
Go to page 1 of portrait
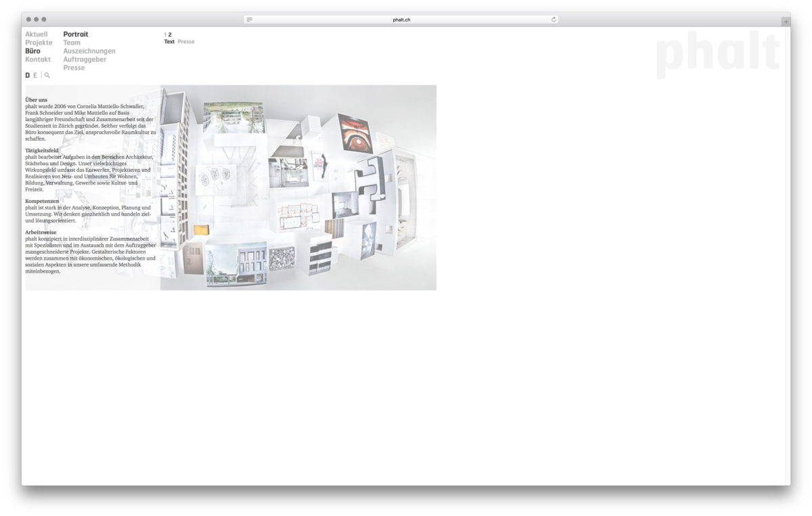(x=165, y=34)
